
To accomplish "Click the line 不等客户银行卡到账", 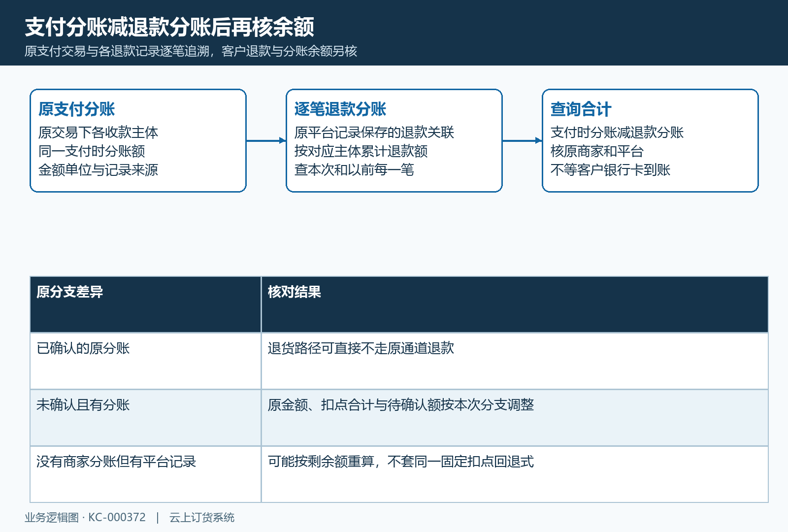I will 610,169.
